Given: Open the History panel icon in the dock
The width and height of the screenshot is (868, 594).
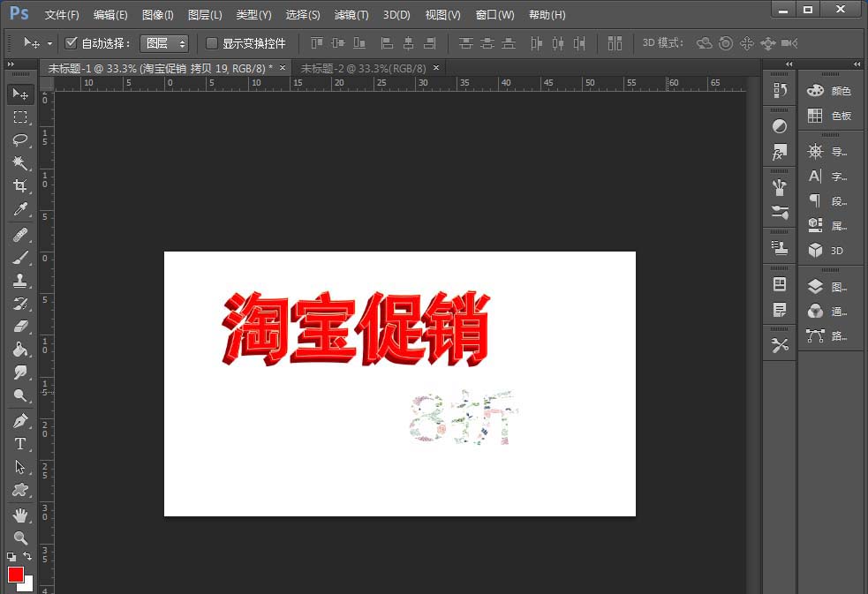Looking at the screenshot, I should coord(780,90).
